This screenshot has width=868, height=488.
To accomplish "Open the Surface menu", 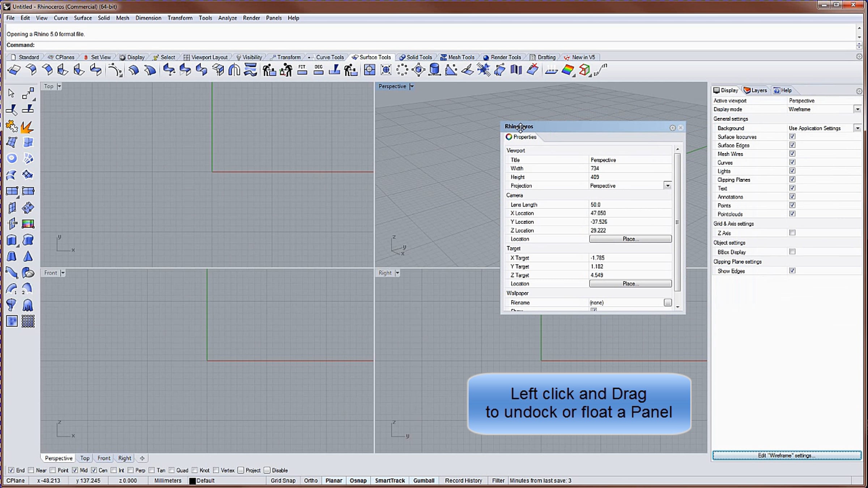I will pos(83,18).
